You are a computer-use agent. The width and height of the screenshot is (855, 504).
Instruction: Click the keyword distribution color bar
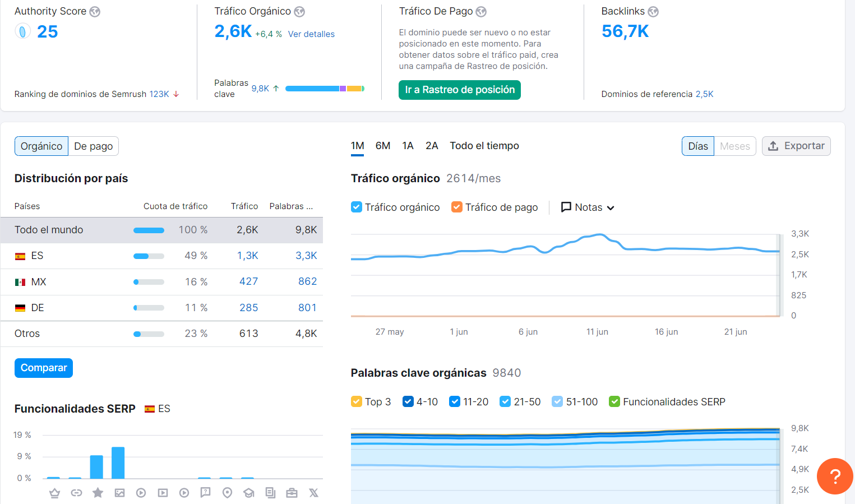(325, 89)
